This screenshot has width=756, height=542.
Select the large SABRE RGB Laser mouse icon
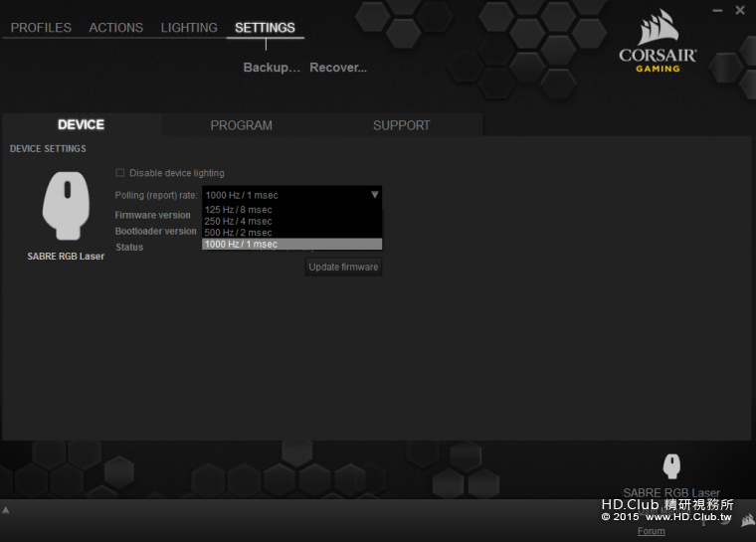click(66, 206)
